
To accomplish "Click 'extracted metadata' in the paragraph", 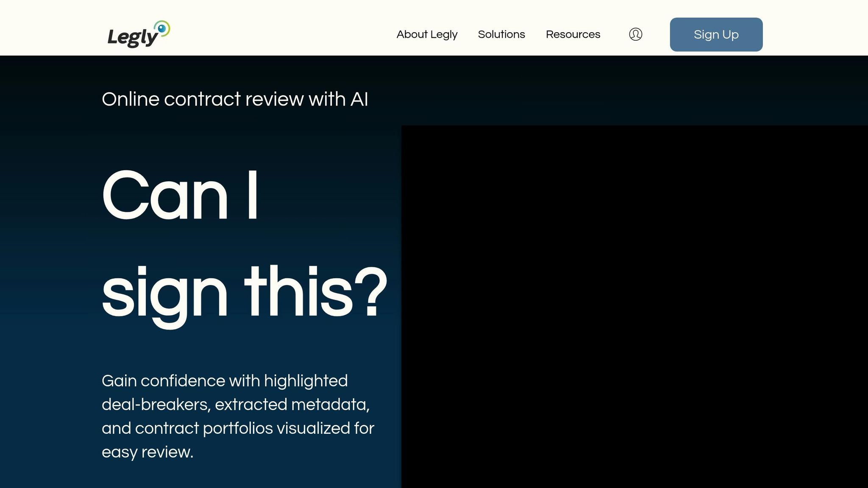I will coord(292,405).
